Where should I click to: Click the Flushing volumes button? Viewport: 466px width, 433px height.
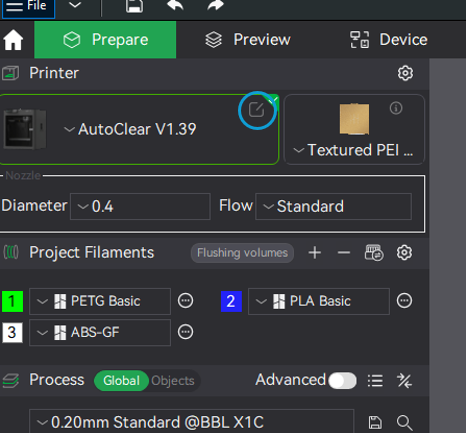click(x=242, y=253)
